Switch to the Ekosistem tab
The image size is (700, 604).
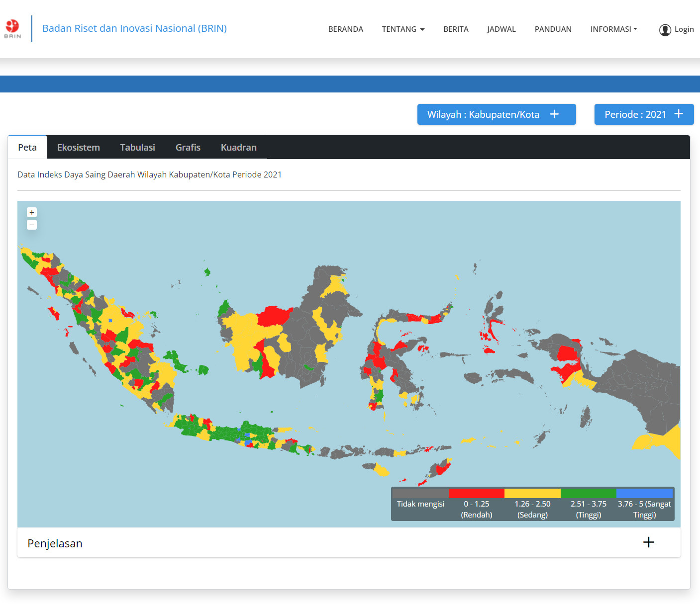click(x=79, y=148)
